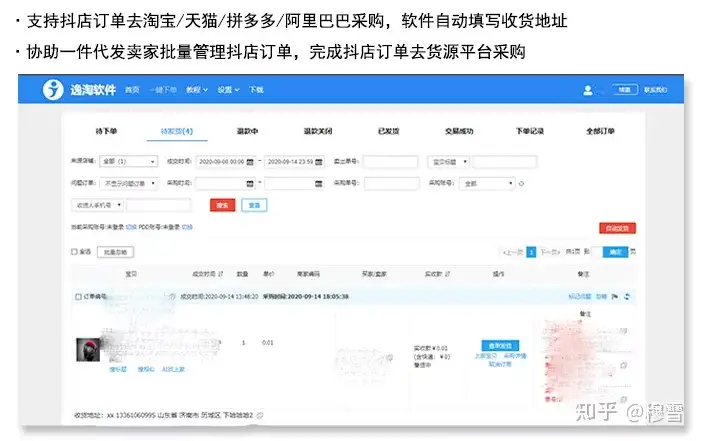Focus the page number jump input

[597, 252]
